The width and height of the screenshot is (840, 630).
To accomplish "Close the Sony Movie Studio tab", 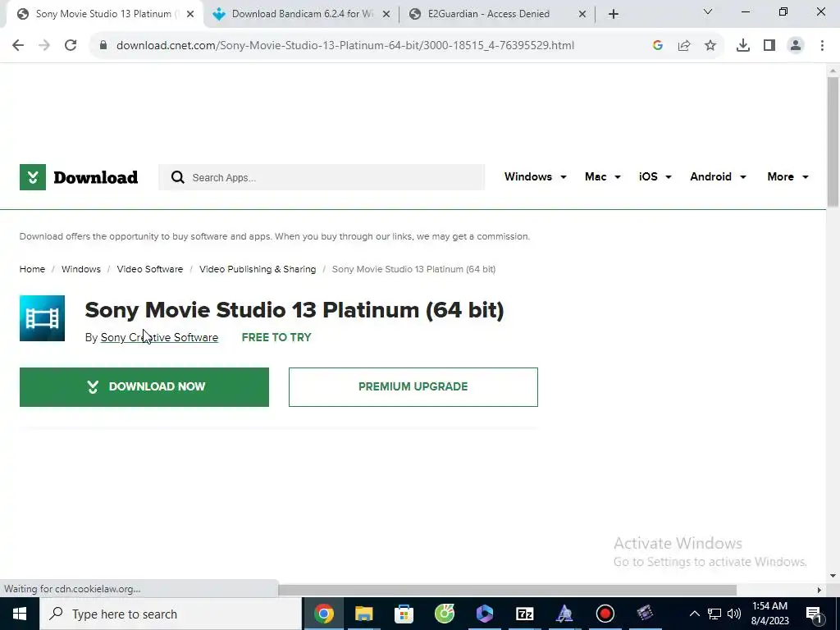I will coord(190,14).
